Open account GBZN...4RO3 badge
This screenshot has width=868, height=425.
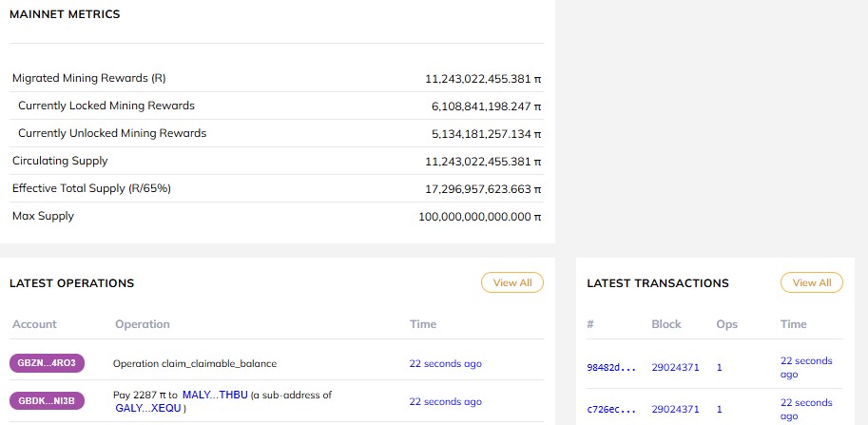tap(47, 363)
